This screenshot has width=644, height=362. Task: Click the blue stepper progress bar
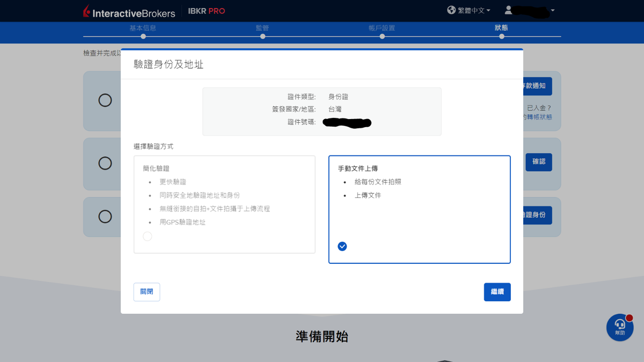click(322, 36)
